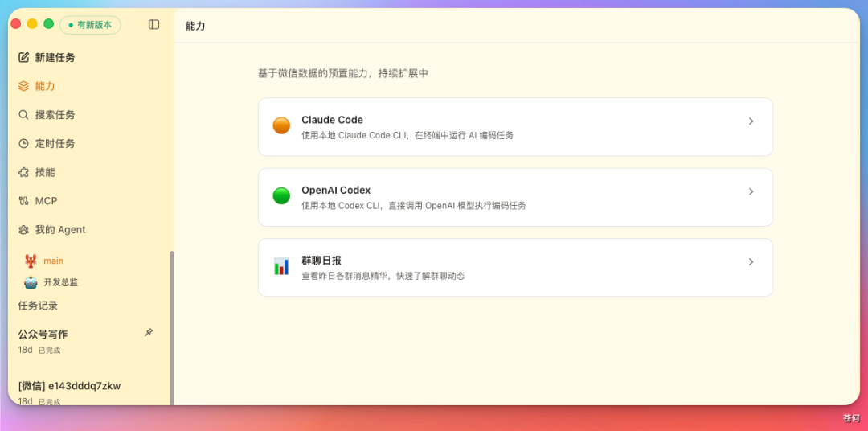
Task: Click the MCP connector icon
Action: (23, 200)
